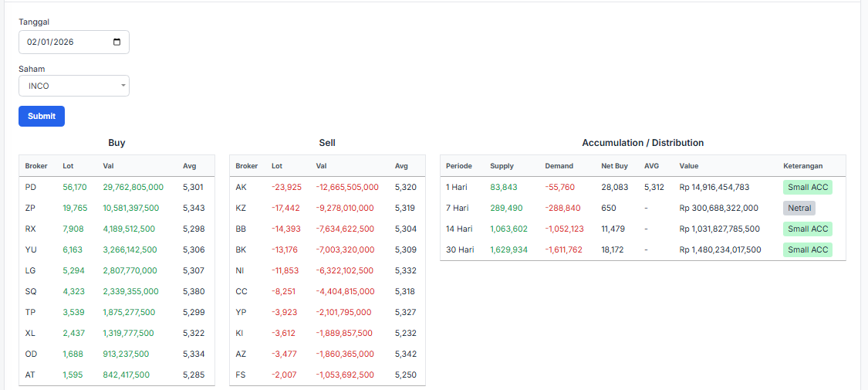Screen dimensions: 868x390
Task: Expand the Saham dropdown arrow
Action: 123,86
